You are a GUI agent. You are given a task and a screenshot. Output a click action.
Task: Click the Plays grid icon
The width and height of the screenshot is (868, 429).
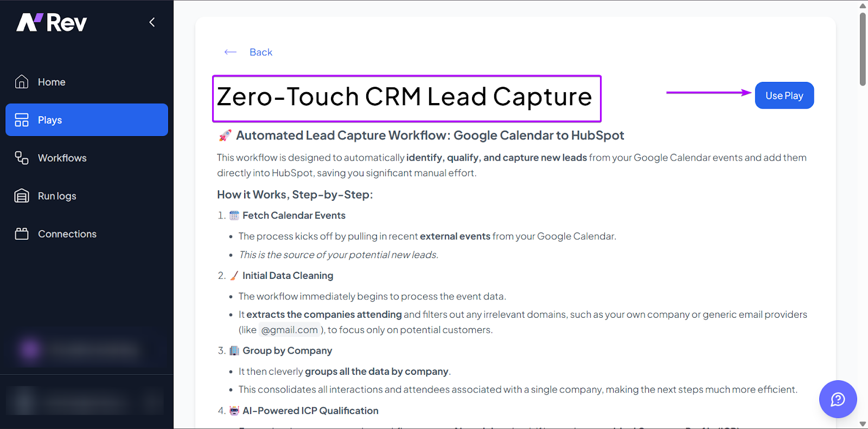coord(22,120)
